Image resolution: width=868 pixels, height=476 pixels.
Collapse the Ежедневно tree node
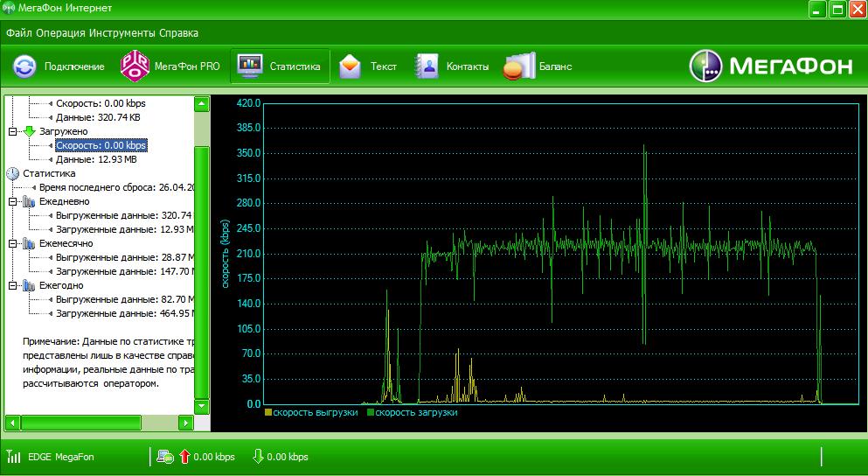pyautogui.click(x=12, y=201)
